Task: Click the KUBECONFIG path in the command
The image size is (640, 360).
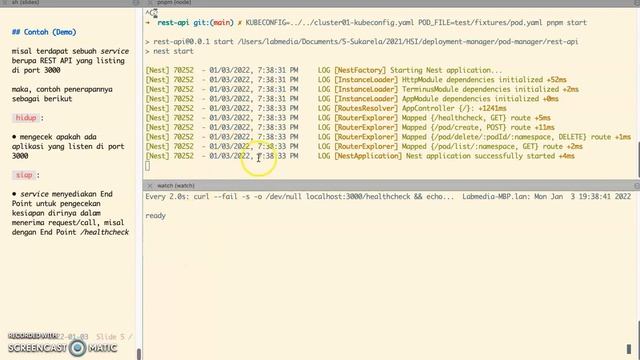Action: 330,23
